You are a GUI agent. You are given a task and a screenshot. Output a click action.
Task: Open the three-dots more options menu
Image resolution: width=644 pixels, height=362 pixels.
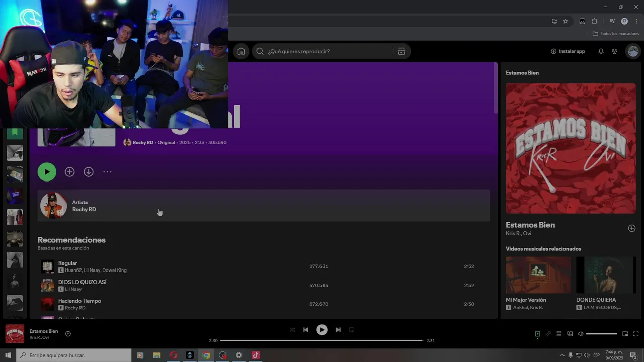tap(107, 172)
